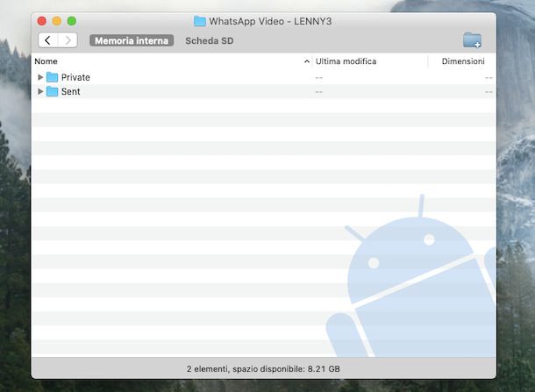Close the window with red button
This screenshot has width=535, height=392.
42,21
